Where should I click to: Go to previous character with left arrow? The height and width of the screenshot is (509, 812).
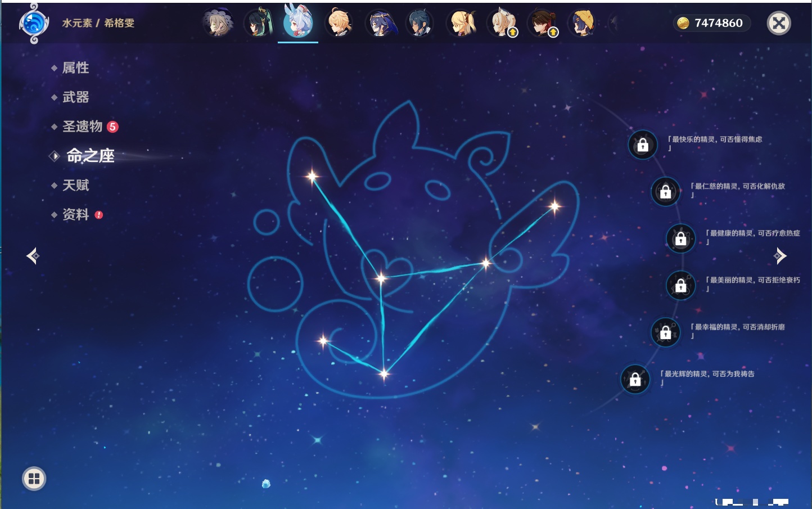pos(33,256)
